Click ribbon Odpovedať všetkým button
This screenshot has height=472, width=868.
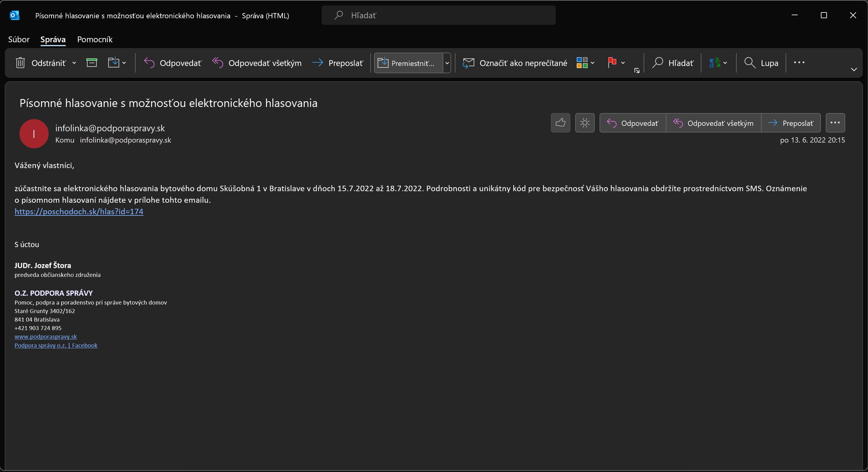257,63
